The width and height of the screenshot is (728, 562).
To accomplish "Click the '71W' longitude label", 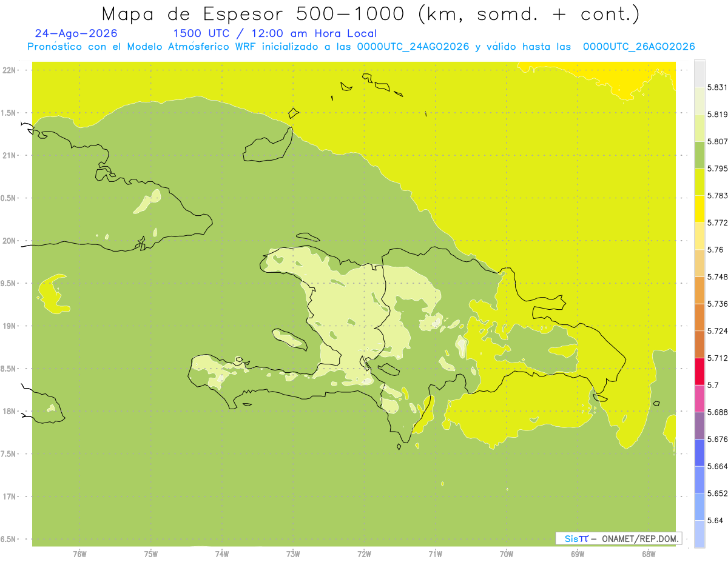I will pos(435,554).
